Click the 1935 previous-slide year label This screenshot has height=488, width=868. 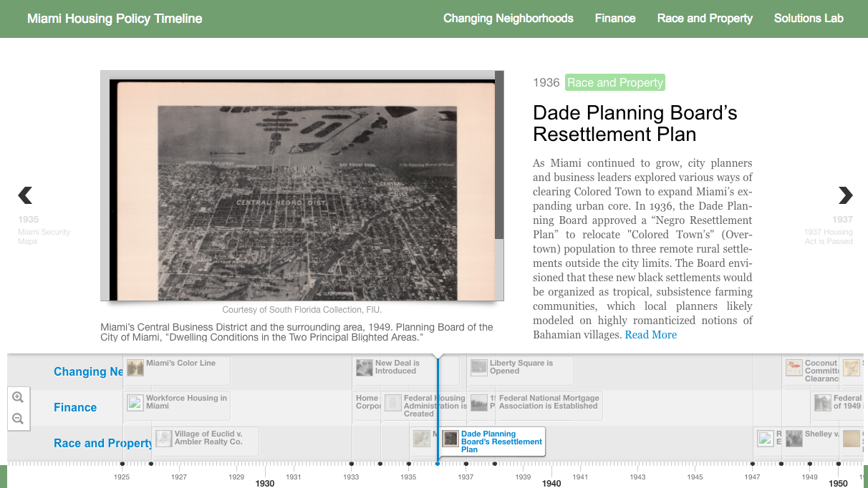pyautogui.click(x=29, y=220)
